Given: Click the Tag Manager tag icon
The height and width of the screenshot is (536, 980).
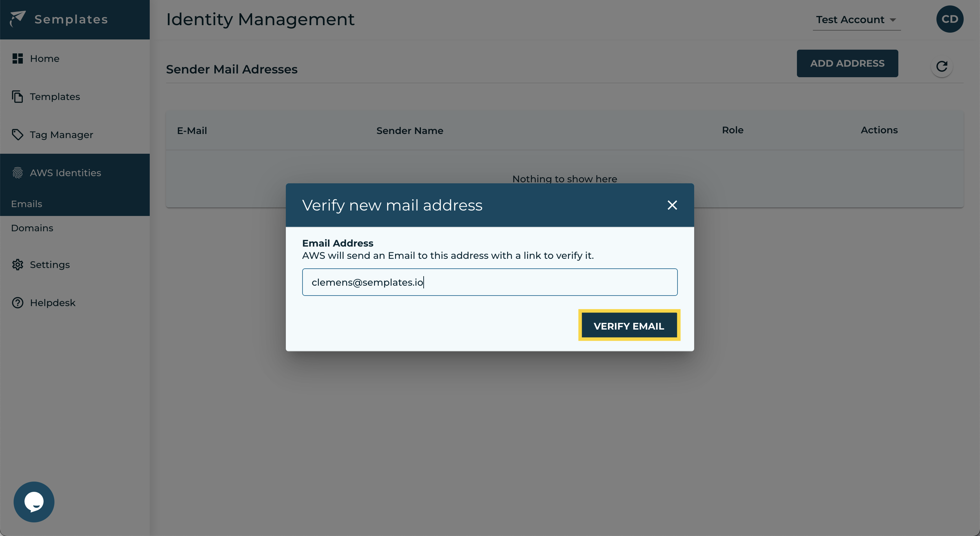Looking at the screenshot, I should coord(17,135).
